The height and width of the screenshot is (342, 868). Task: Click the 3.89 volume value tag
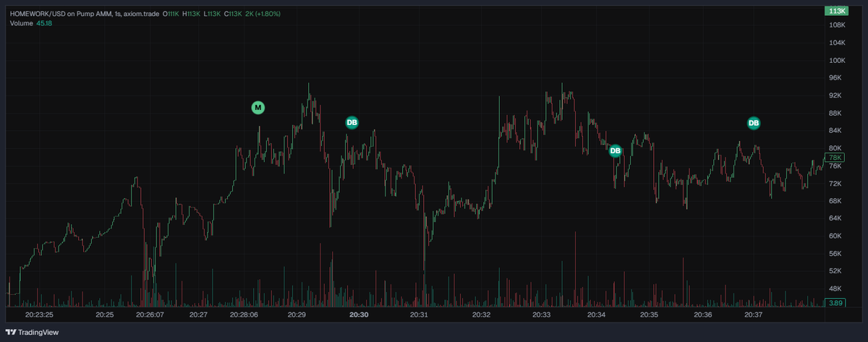pos(836,302)
